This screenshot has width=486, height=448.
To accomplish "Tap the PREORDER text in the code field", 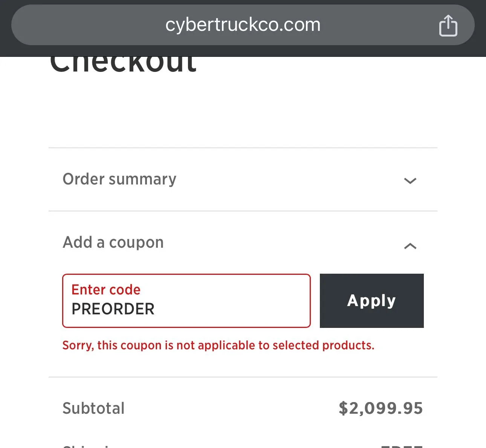I will click(x=113, y=309).
